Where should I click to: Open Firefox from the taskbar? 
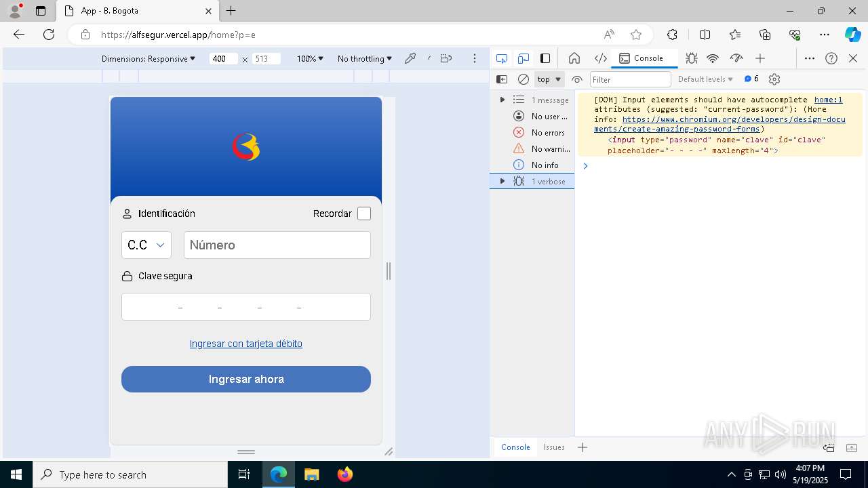344,474
